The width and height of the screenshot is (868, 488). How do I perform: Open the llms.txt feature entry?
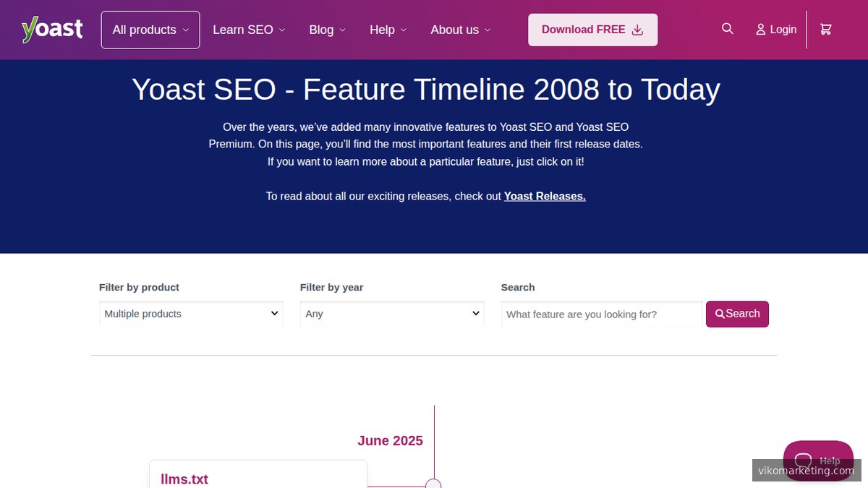point(184,479)
